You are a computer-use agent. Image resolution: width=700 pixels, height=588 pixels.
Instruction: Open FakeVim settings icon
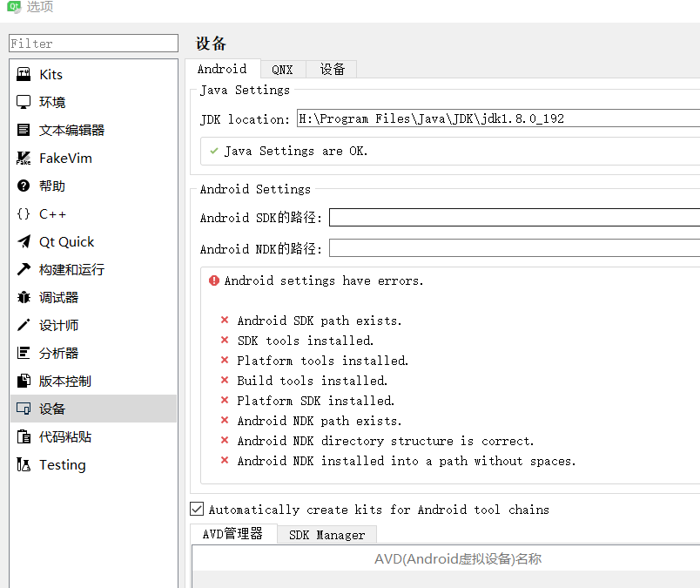(x=24, y=158)
